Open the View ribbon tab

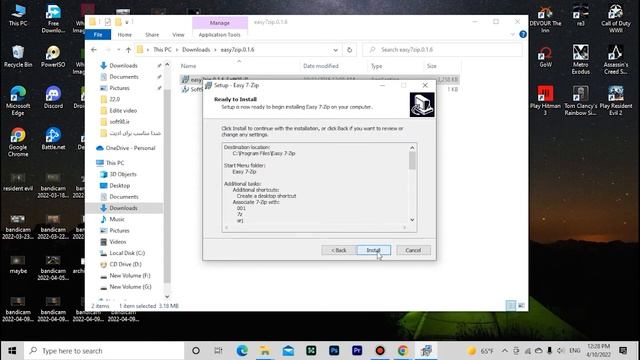pos(178,35)
